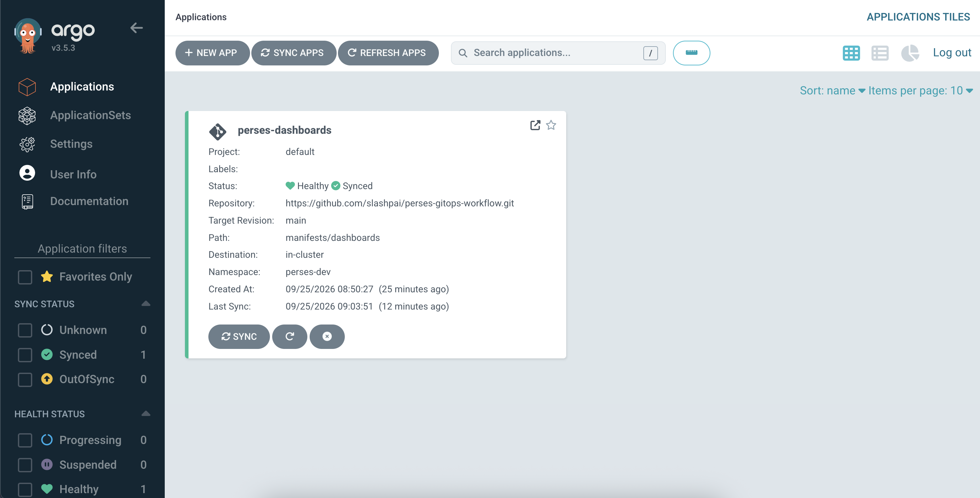The image size is (980, 498).
Task: Click the Settings gears icon
Action: (x=27, y=144)
